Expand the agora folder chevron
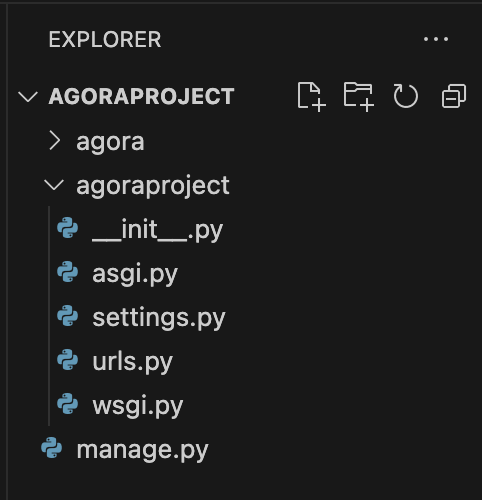This screenshot has height=500, width=482. click(x=55, y=141)
